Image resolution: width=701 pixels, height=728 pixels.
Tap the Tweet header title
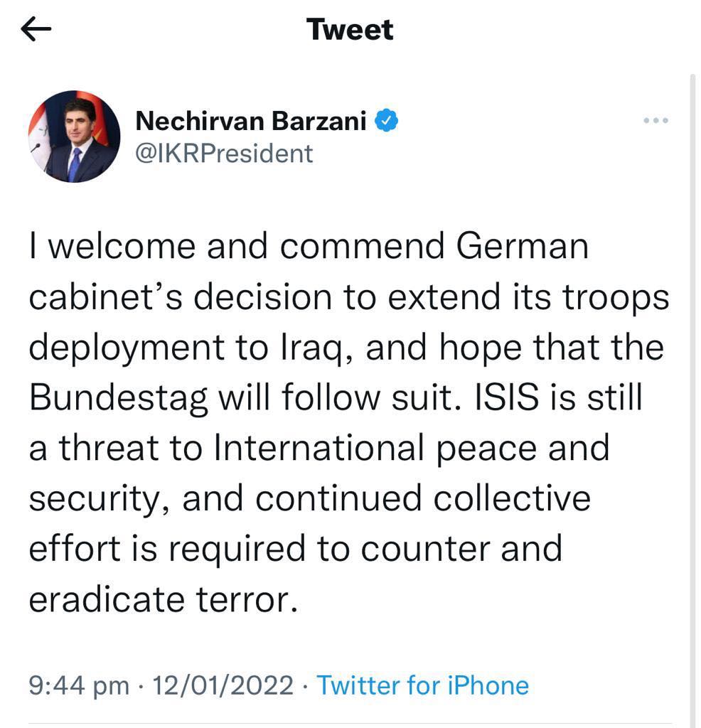pos(350,29)
